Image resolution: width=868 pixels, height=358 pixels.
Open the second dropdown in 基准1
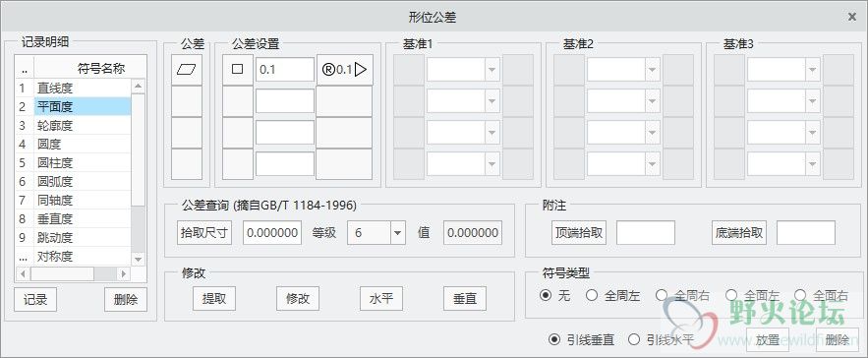pos(492,101)
